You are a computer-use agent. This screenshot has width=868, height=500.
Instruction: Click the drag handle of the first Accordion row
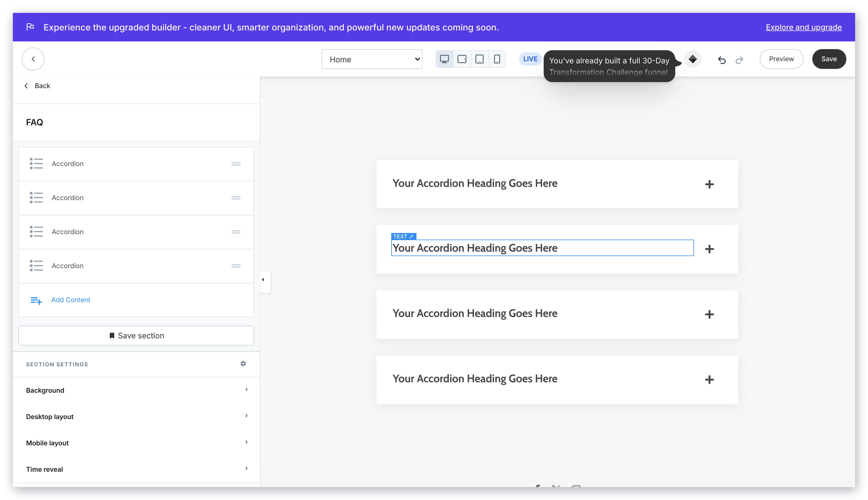(236, 164)
